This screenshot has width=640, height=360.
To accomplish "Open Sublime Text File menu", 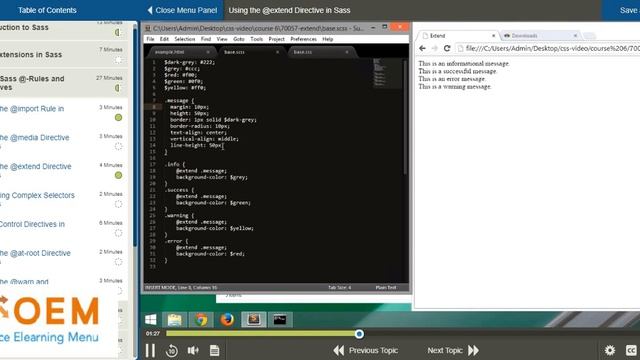I will pos(150,39).
